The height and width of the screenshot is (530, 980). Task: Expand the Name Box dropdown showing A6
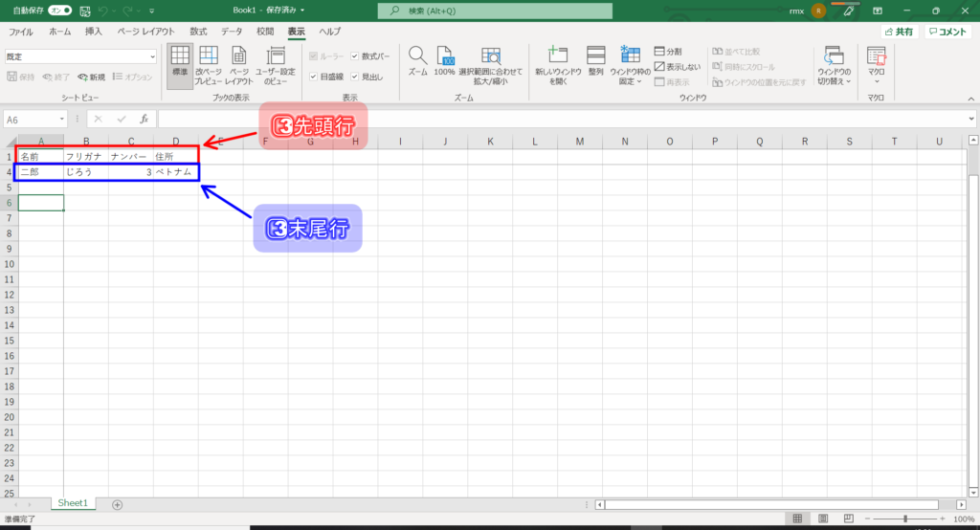pos(62,120)
